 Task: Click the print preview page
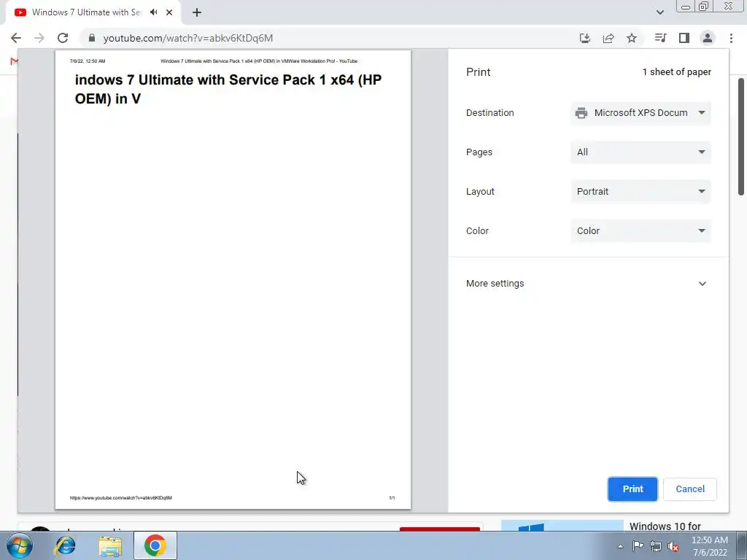(x=233, y=279)
